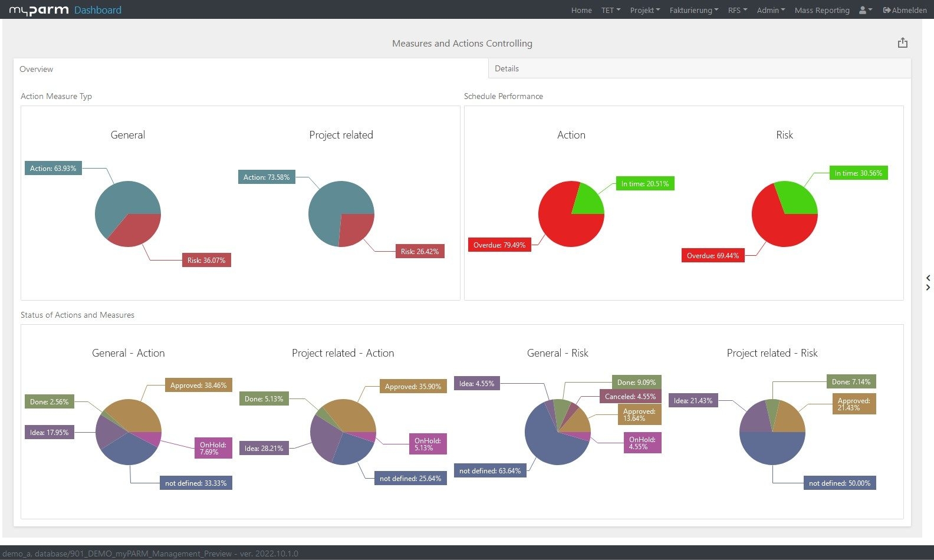
Task: Click the 'Approved: 35.90%' label
Action: click(413, 386)
